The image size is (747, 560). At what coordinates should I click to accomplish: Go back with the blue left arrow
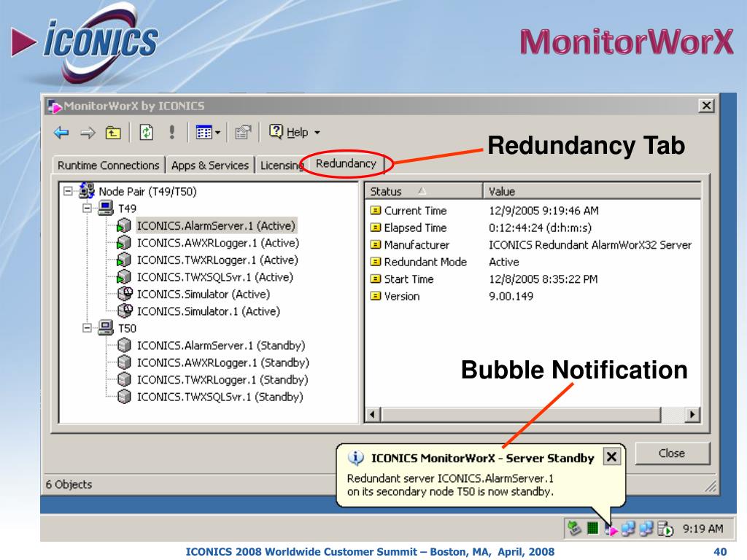pos(61,133)
